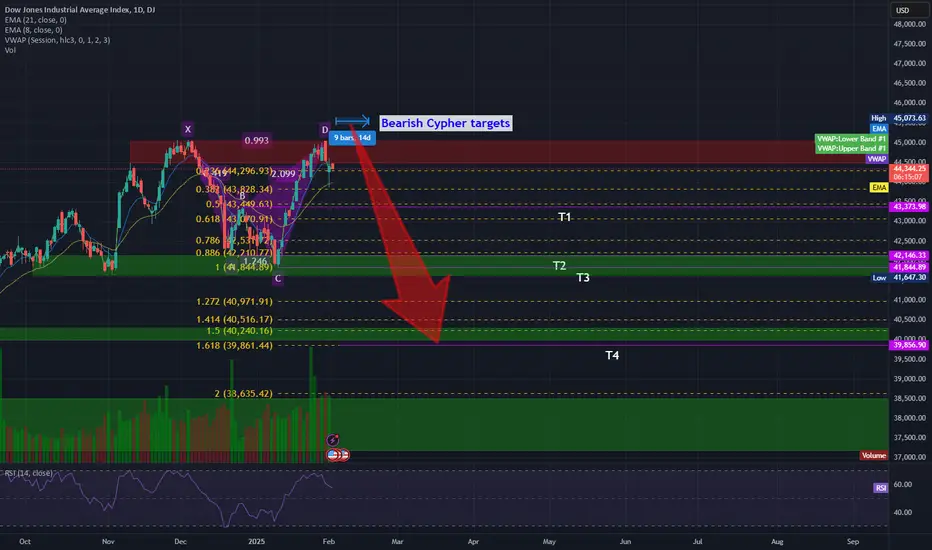The image size is (932, 550).
Task: Click the Low 41,647.30 price label
Action: pyautogui.click(x=898, y=278)
